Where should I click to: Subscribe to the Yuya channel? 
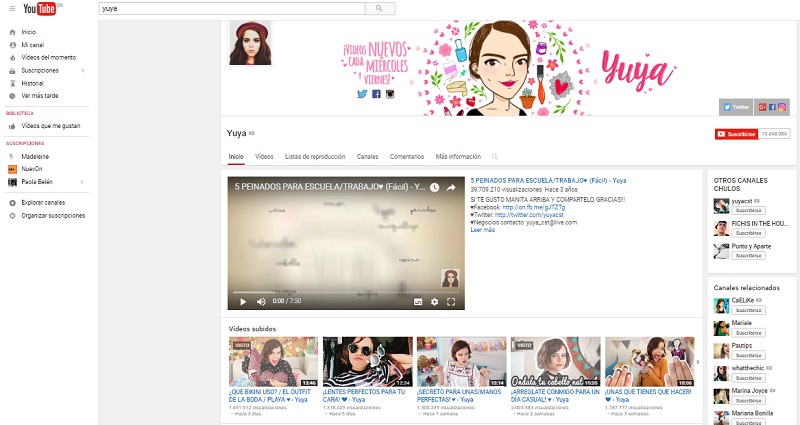pyautogui.click(x=736, y=133)
